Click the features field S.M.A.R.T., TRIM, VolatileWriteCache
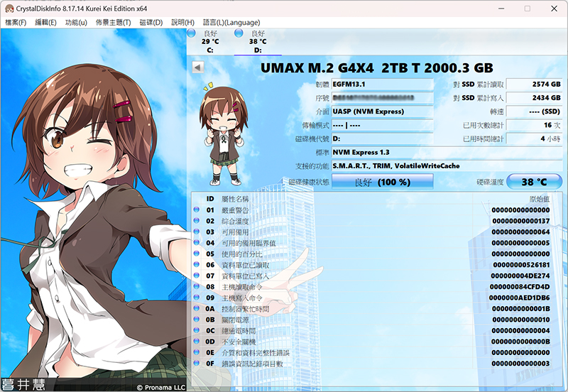568x392 pixels. [447, 166]
